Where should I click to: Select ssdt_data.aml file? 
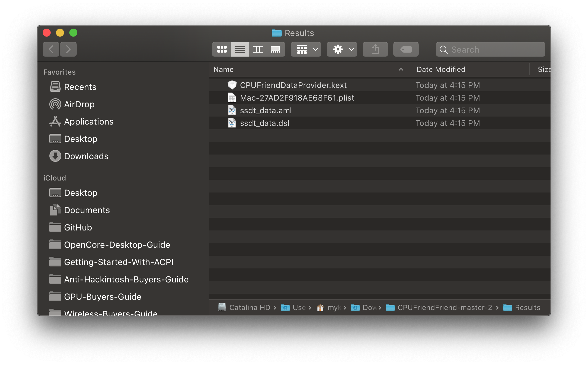coord(266,111)
